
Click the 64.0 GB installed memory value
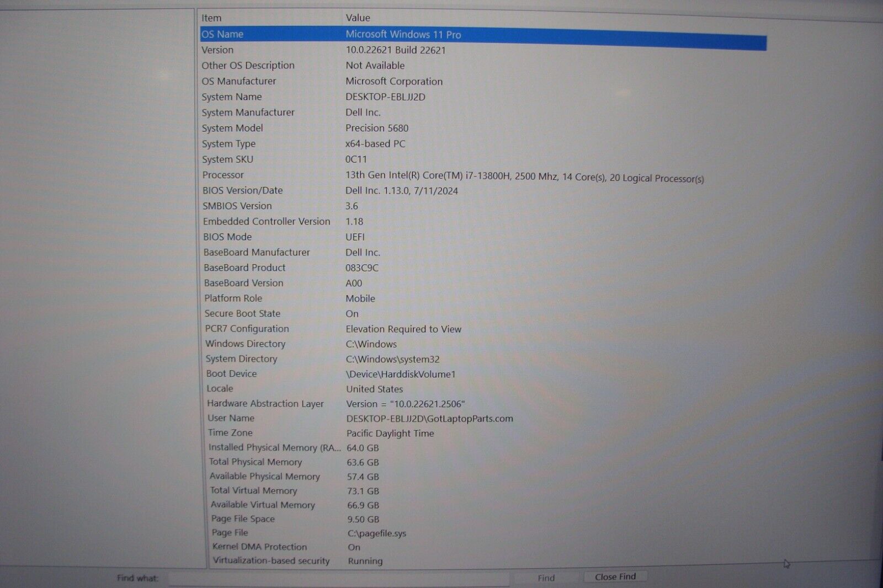[x=363, y=448]
